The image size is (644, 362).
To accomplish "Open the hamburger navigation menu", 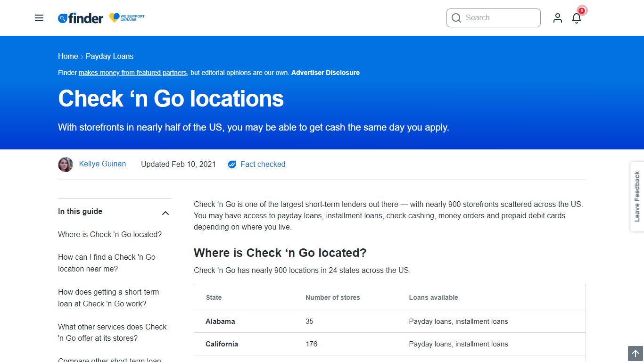I will [x=39, y=18].
